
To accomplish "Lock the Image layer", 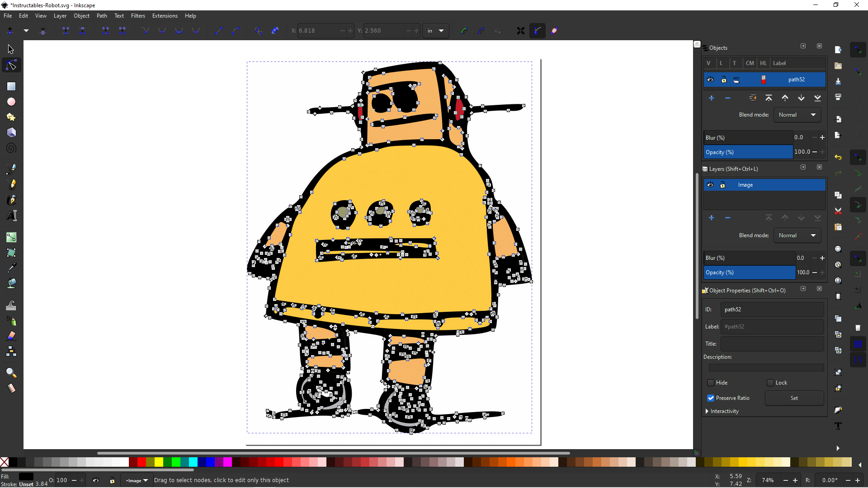I will (x=723, y=185).
